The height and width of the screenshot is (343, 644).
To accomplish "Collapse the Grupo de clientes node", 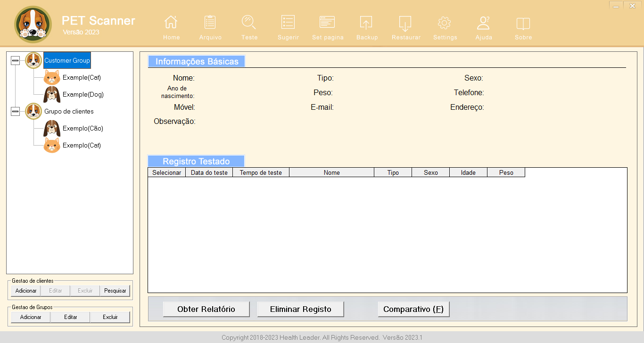I will [15, 111].
